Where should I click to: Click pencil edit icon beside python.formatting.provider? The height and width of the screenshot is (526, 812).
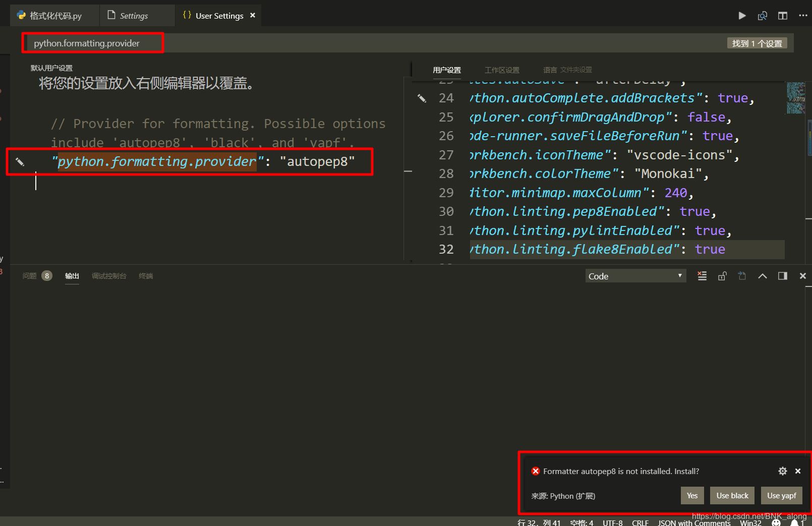[x=20, y=162]
